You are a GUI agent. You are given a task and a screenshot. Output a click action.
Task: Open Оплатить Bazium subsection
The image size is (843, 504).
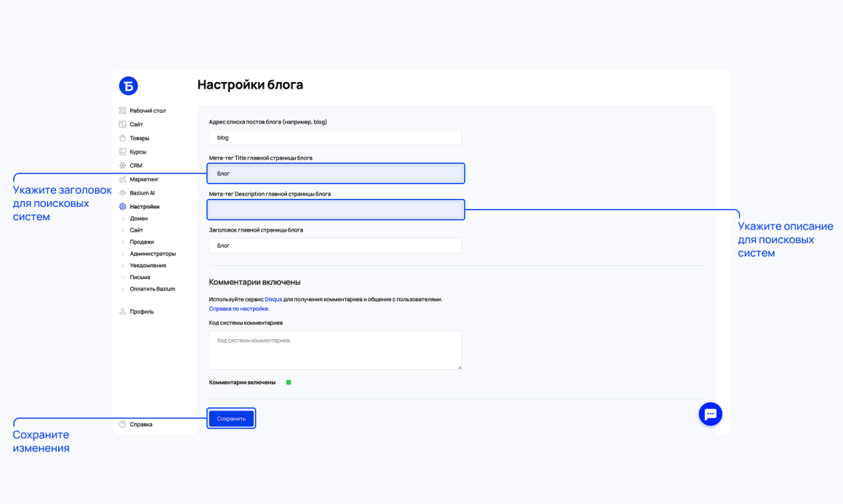152,289
